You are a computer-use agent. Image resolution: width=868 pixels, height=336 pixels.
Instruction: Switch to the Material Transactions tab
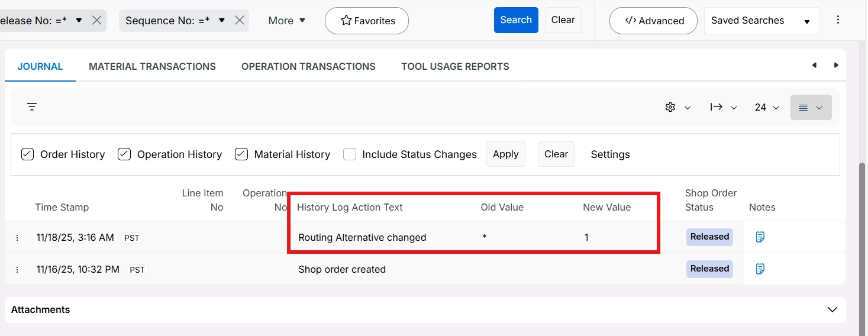[152, 66]
